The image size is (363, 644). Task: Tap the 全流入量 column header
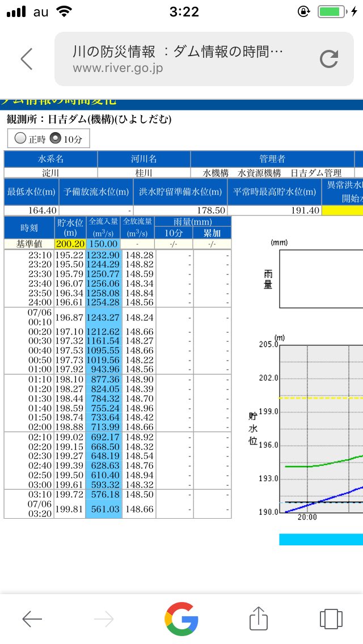[104, 227]
